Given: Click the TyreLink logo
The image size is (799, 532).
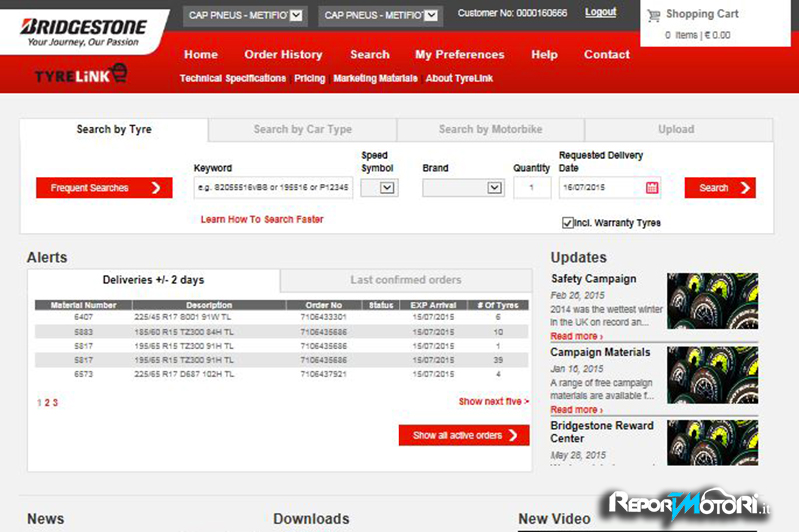Looking at the screenshot, I should [81, 75].
